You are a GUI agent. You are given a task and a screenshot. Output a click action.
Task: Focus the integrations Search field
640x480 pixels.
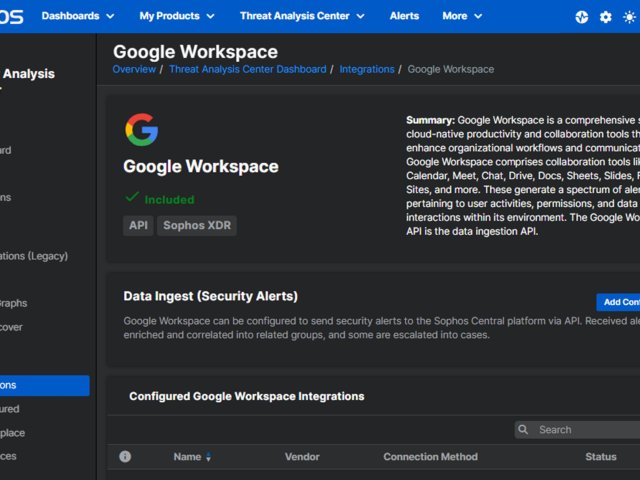point(578,429)
